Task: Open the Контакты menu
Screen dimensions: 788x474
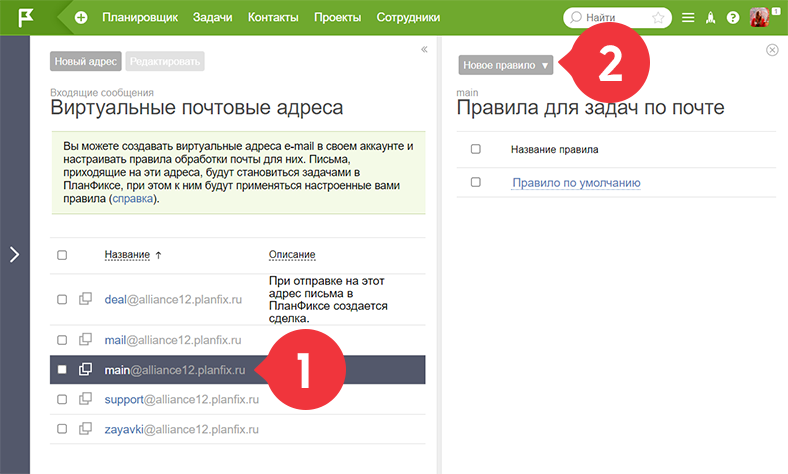Action: pyautogui.click(x=273, y=18)
